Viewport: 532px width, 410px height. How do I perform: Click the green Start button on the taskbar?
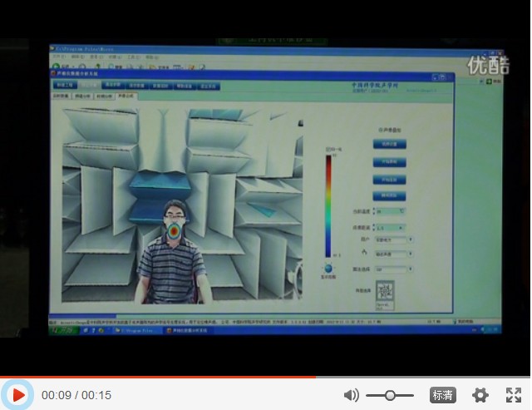coord(63,329)
